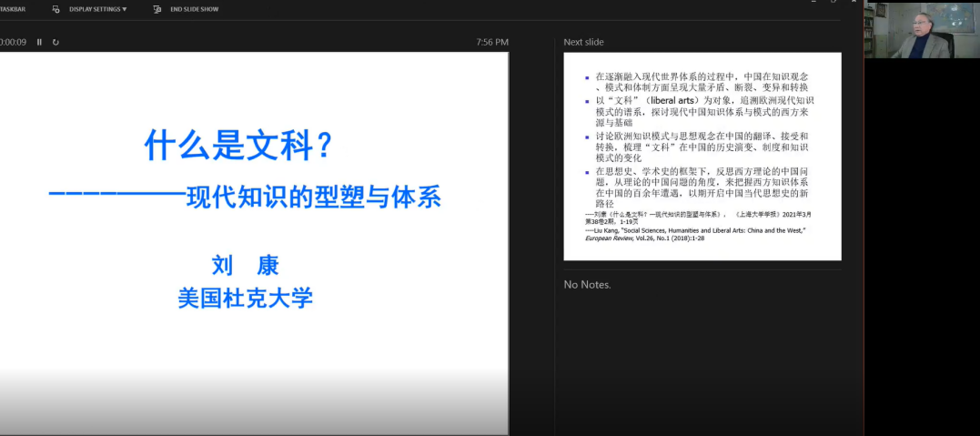
Task: Click the Next slide heading
Action: [583, 42]
